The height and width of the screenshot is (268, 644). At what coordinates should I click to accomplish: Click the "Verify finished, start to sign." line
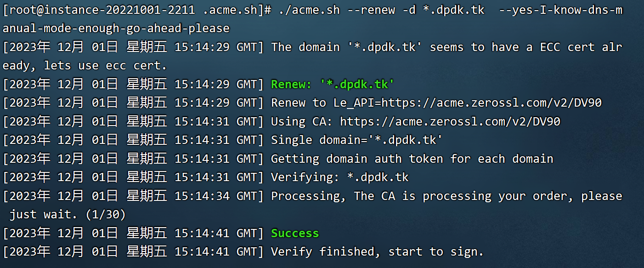point(378,251)
